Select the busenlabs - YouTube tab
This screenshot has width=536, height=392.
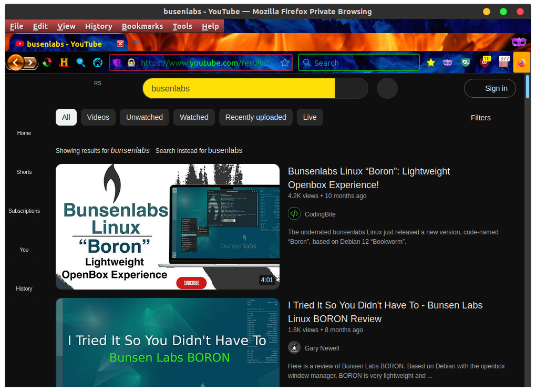[x=68, y=44]
